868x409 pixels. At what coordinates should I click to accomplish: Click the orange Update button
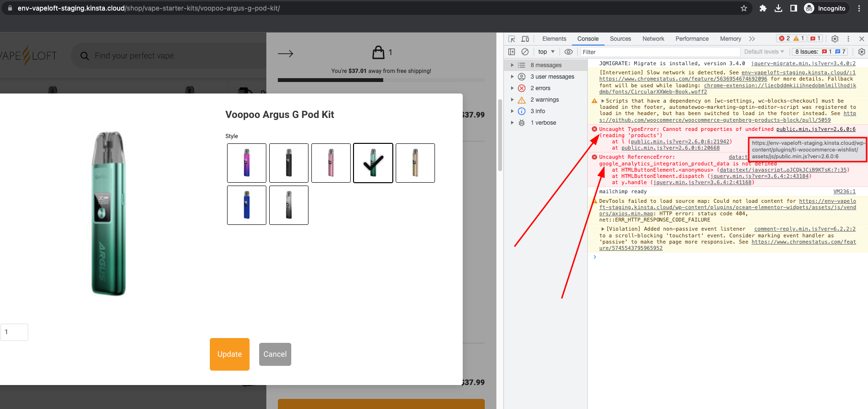point(229,354)
